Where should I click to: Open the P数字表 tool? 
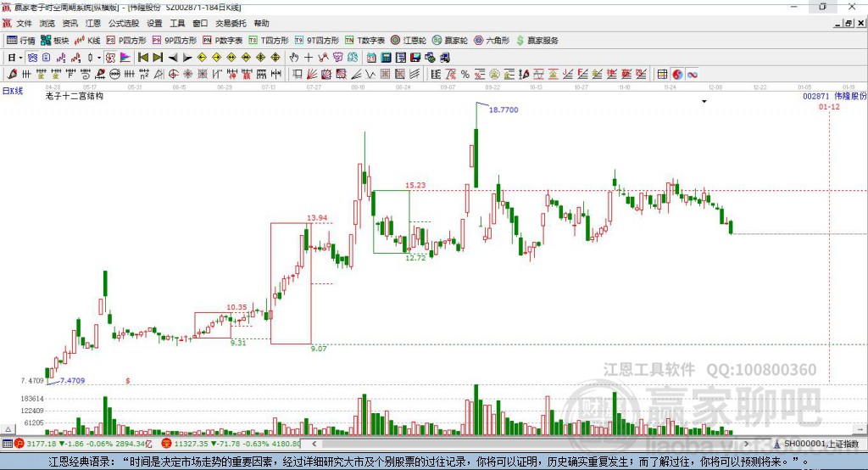[223, 41]
